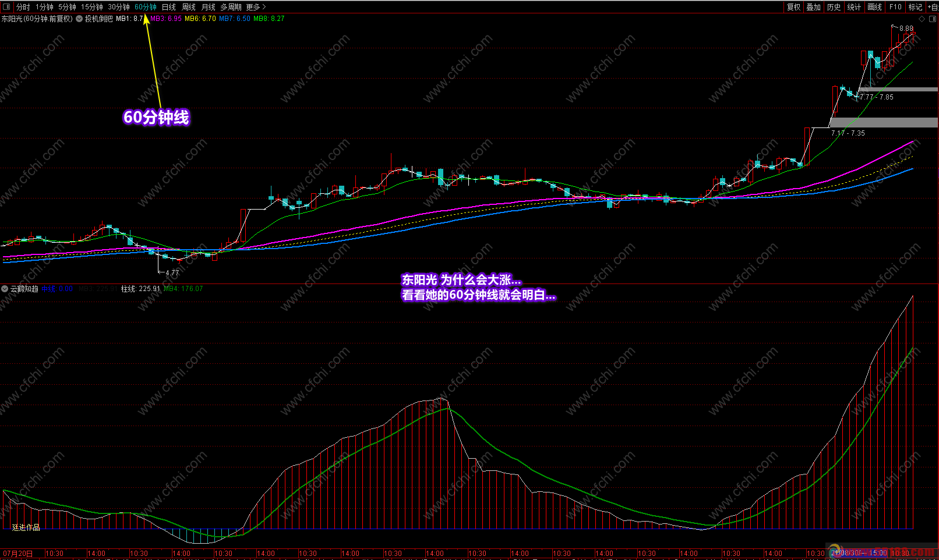The width and height of the screenshot is (939, 560).
Task: Expand the 更多 more periods menu
Action: (x=256, y=7)
